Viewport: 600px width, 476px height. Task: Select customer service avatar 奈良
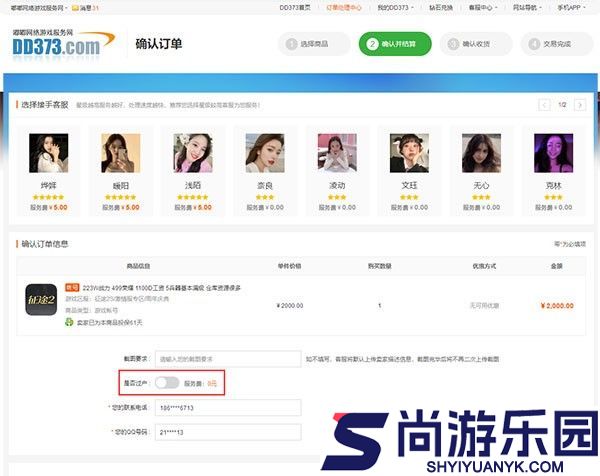click(x=265, y=153)
